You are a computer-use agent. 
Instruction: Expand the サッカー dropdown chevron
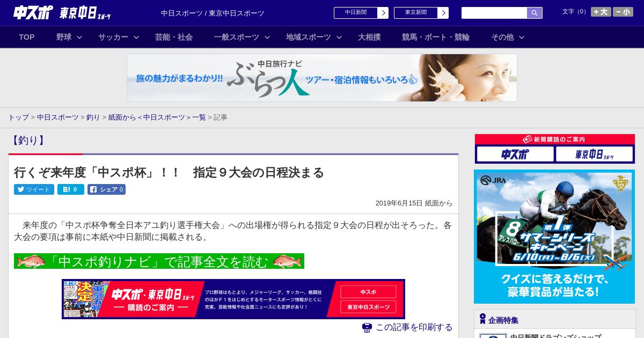click(136, 38)
